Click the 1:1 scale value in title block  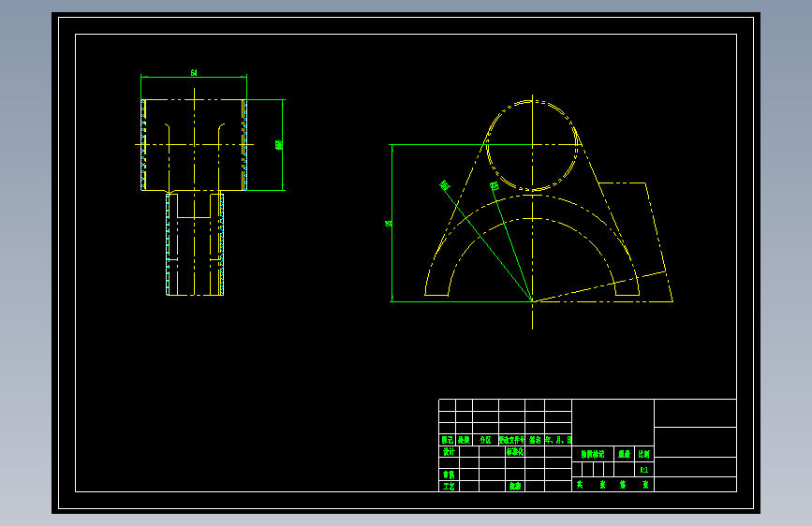coord(643,470)
